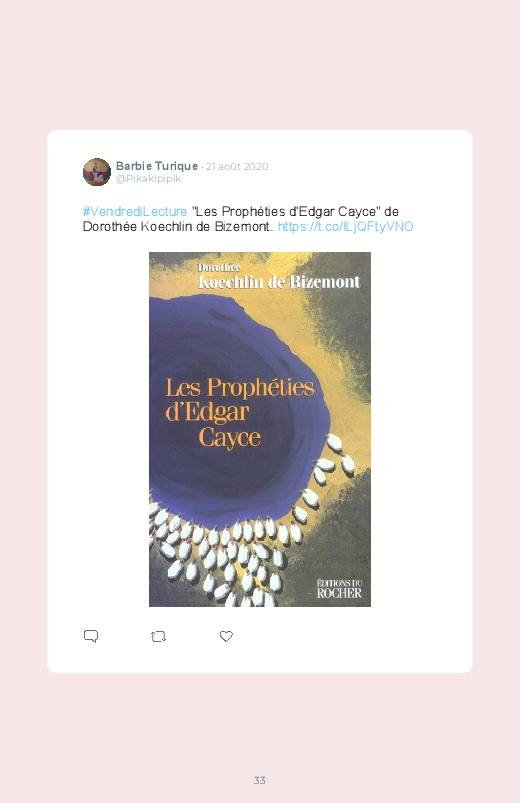The height and width of the screenshot is (803, 520).
Task: Click the page number 33
Action: [260, 780]
